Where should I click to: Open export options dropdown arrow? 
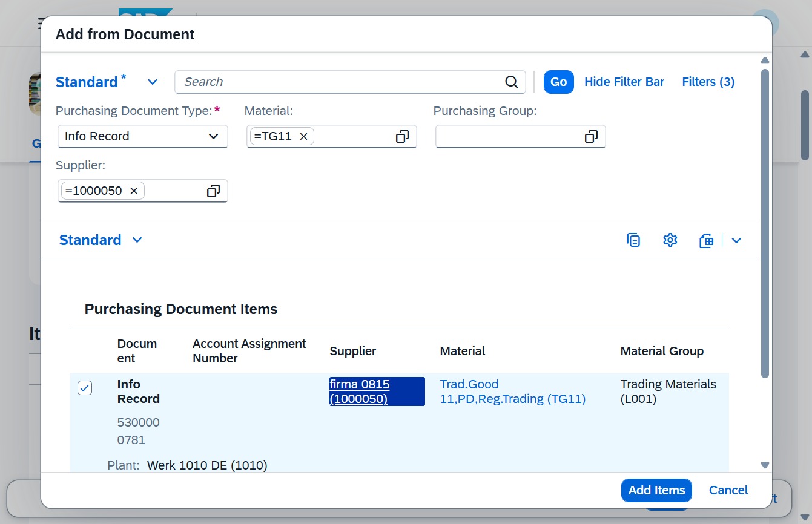(x=736, y=240)
